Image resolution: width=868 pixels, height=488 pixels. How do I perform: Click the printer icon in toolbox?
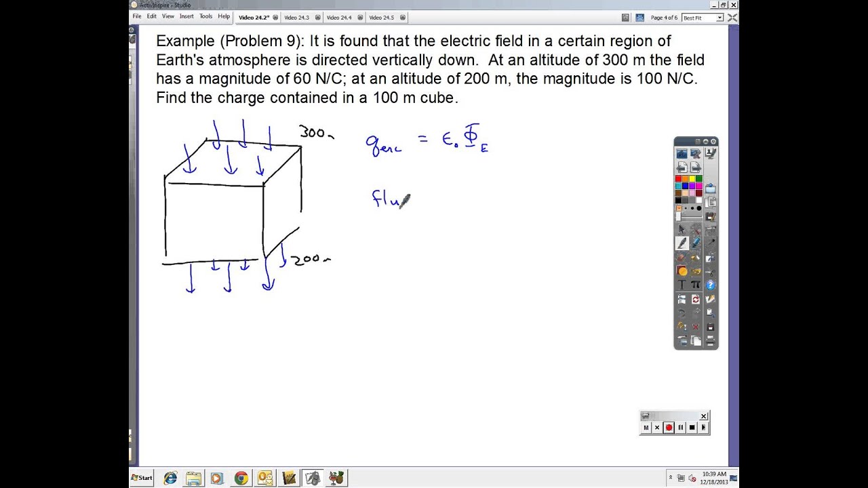[710, 340]
